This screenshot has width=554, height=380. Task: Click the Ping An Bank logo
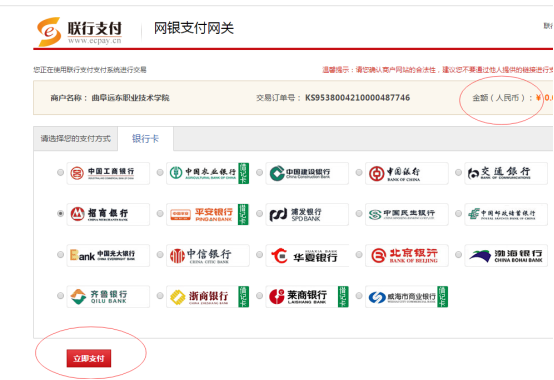pyautogui.click(x=208, y=214)
